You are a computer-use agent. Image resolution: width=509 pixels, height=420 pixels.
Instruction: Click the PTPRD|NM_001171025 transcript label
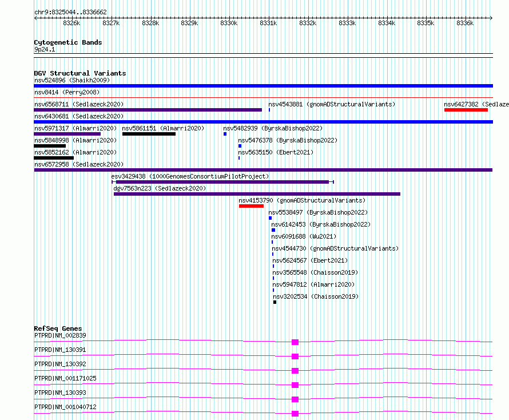pos(66,378)
